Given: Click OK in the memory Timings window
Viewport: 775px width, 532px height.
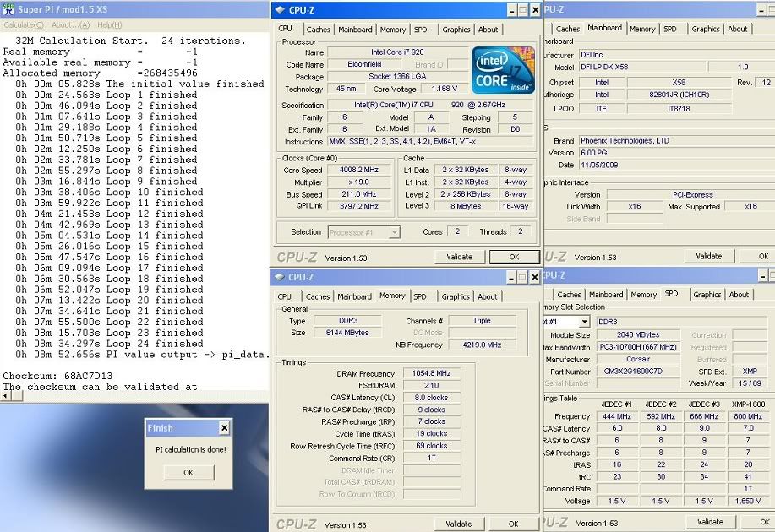Looking at the screenshot, I should tap(513, 524).
